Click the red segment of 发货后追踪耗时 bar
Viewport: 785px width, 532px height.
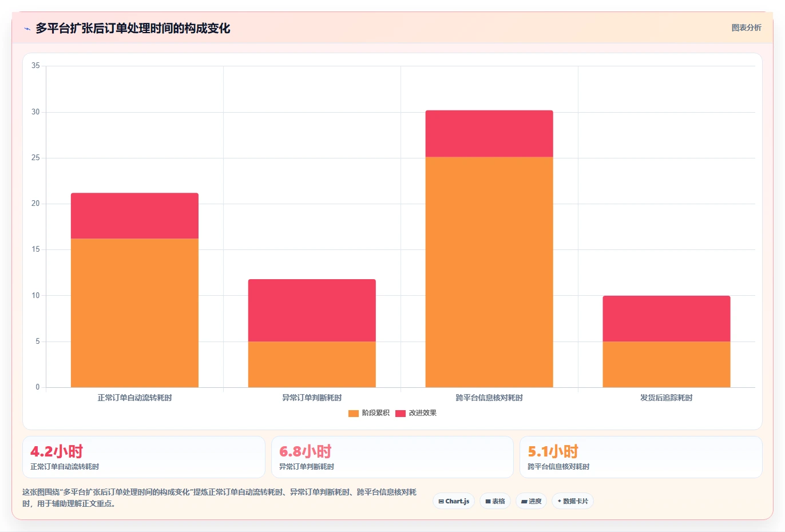coord(667,319)
